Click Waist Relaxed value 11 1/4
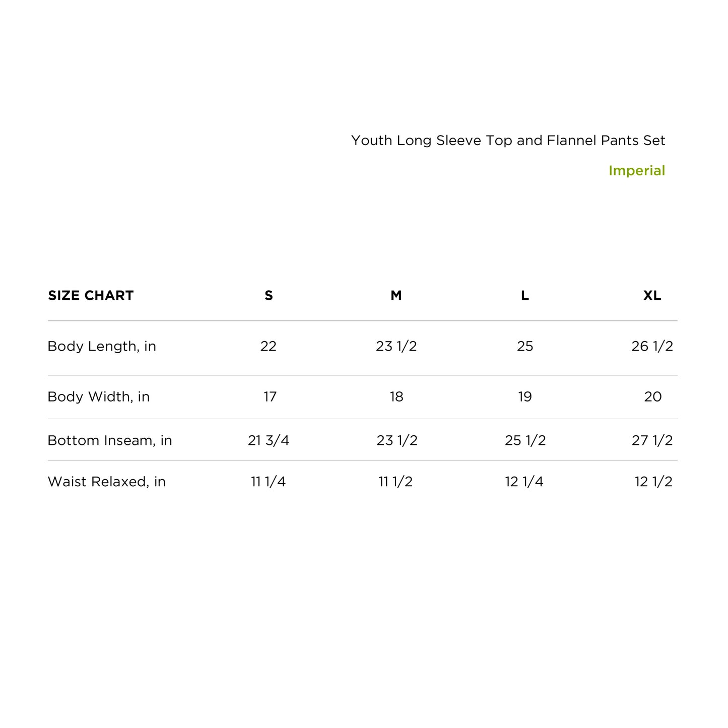Screen dimensions: 728x728 [269, 482]
